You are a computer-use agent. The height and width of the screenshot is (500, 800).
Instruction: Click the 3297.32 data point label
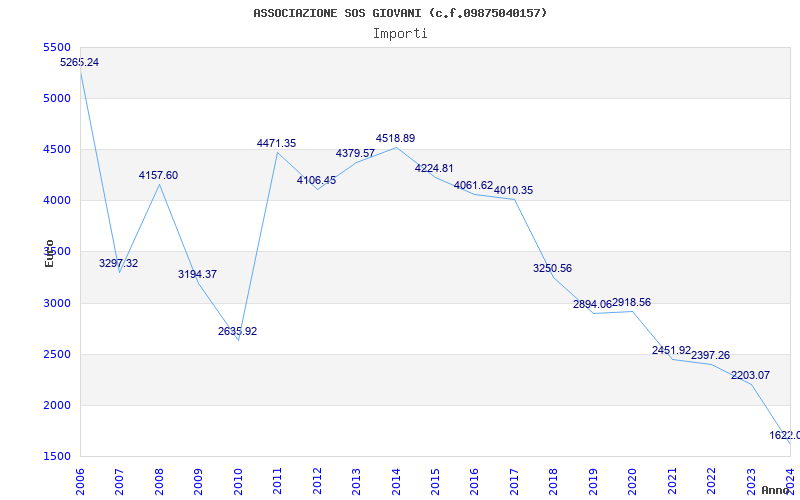(118, 263)
